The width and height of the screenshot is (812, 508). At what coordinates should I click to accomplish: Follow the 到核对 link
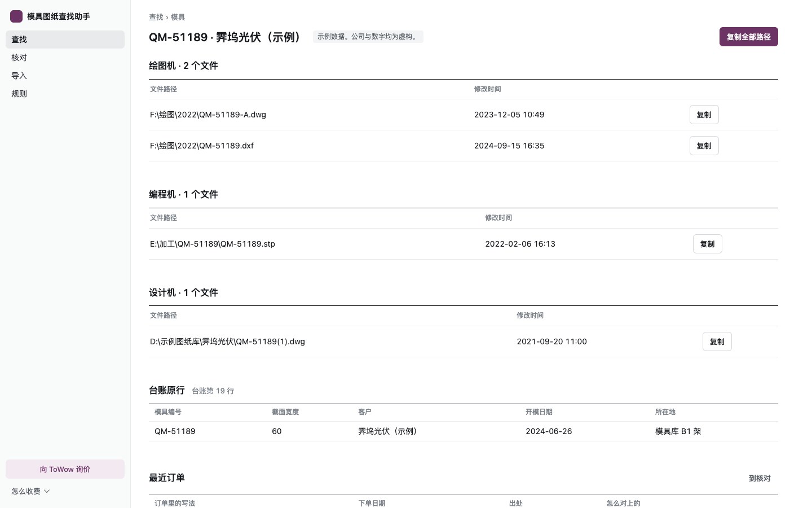click(760, 478)
